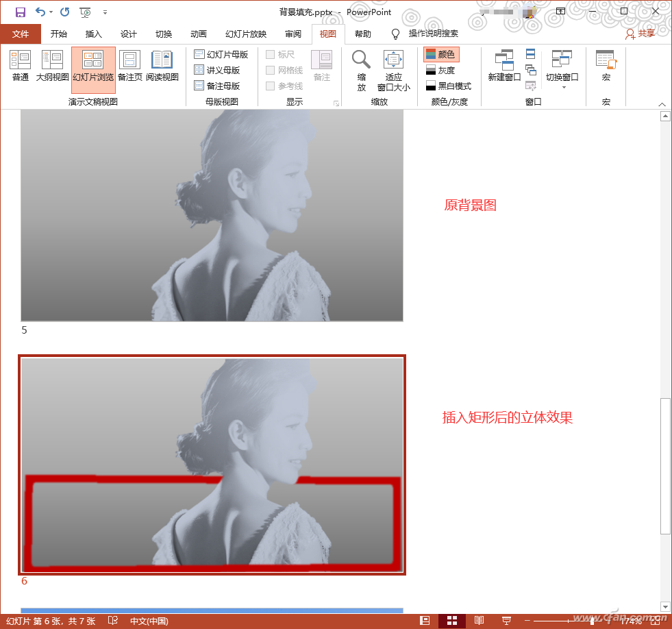
Task: Click the 备注 notes button in ribbon
Action: (x=322, y=66)
